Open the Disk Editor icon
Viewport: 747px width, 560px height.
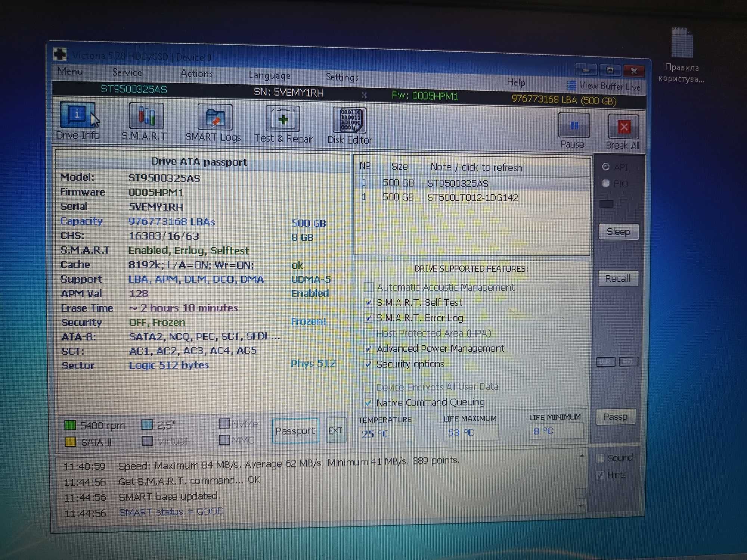pos(350,120)
